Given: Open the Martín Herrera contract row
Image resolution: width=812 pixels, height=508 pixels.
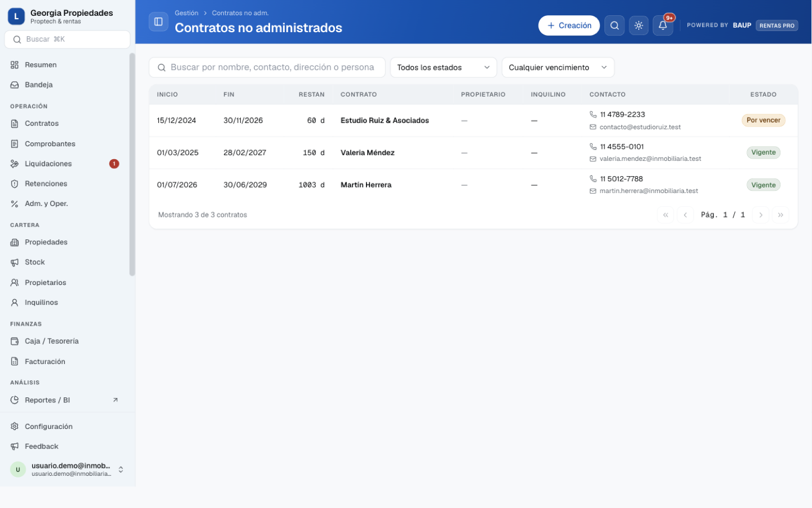Looking at the screenshot, I should 473,185.
